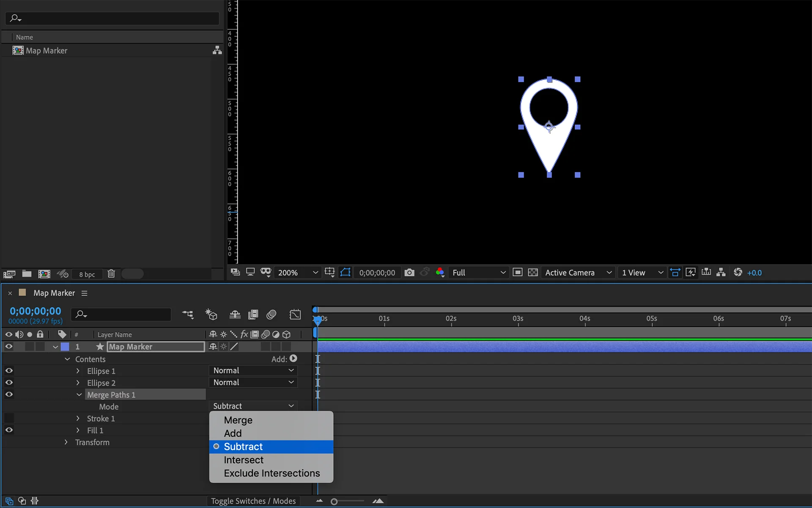Open resolution dropdown showing Full
812x508 pixels.
[478, 273]
